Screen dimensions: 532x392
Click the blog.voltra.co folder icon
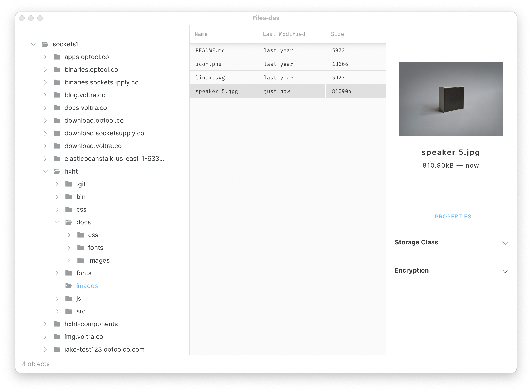57,95
